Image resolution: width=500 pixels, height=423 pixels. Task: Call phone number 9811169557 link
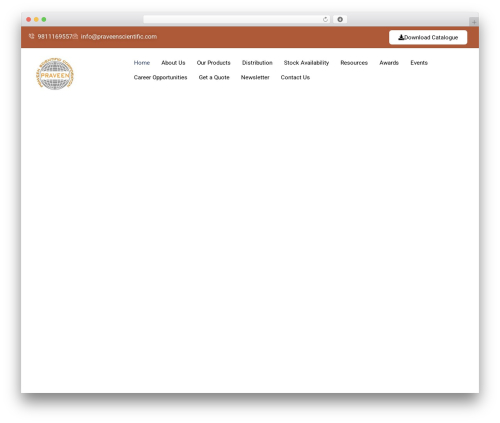(x=55, y=37)
